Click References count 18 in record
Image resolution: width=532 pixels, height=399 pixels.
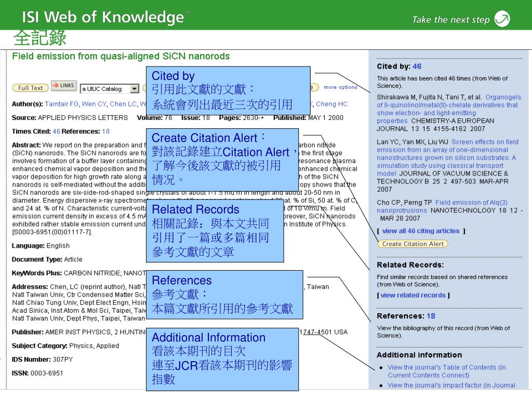[106, 131]
